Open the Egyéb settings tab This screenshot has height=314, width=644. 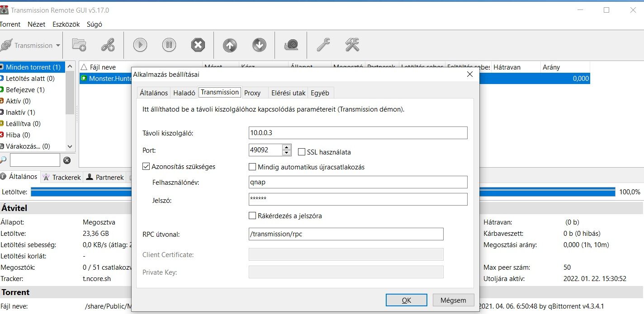[320, 93]
